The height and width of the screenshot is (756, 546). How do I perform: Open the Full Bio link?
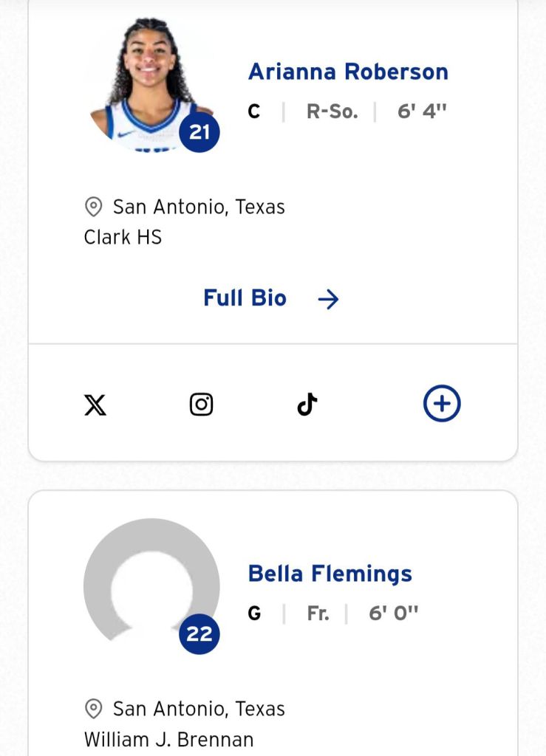(271, 298)
